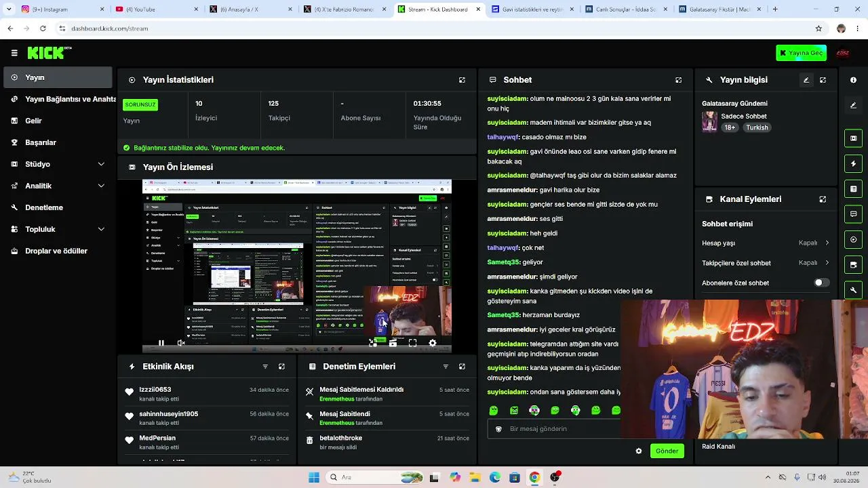Click the browser address bar
Viewport: 868px width, 488px height.
(x=434, y=28)
